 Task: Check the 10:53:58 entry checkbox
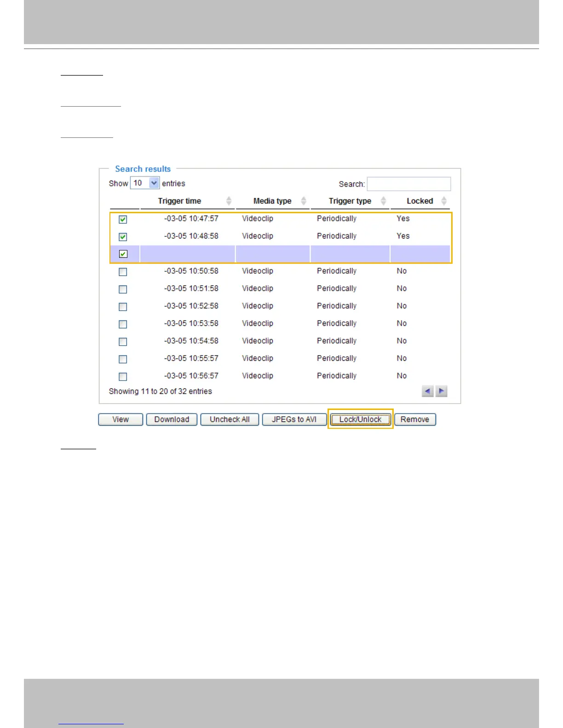click(123, 324)
